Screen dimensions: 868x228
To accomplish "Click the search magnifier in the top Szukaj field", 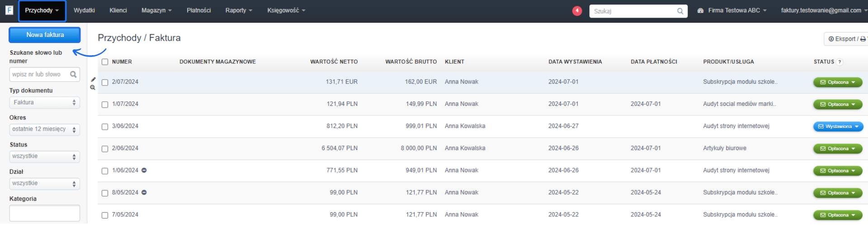I will [x=680, y=11].
